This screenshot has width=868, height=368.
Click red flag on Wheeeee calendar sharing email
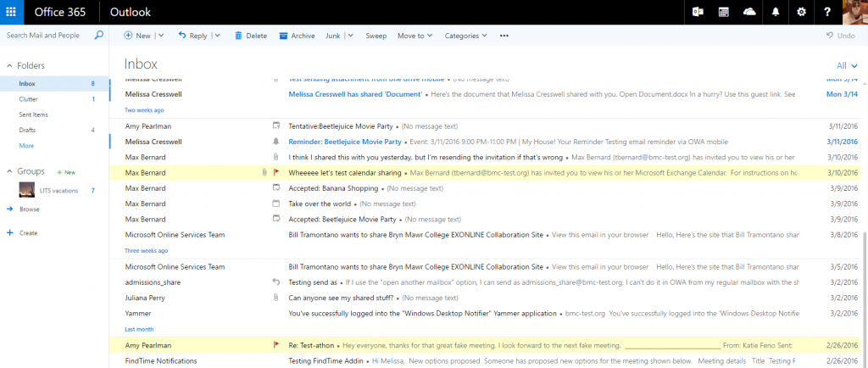(277, 173)
